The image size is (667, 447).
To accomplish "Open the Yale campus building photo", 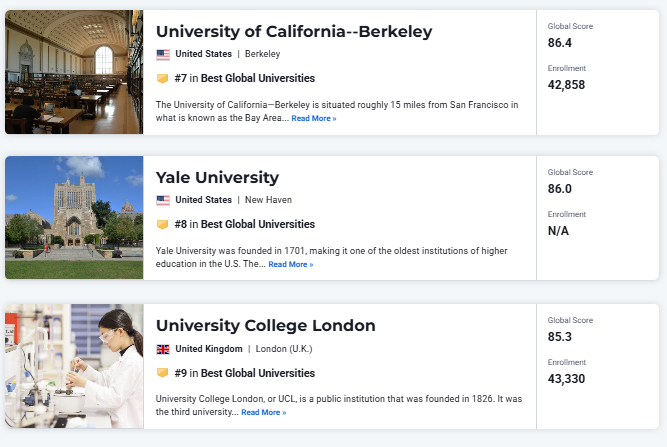I will pos(74,218).
